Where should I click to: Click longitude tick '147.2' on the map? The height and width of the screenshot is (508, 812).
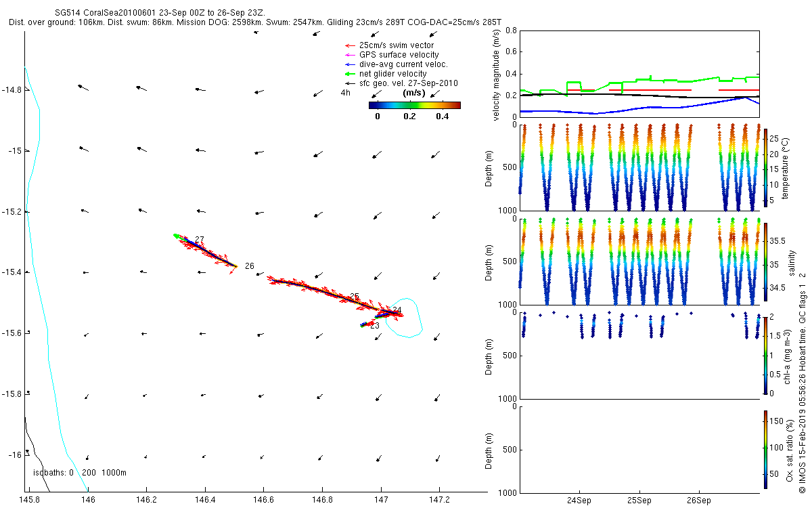pyautogui.click(x=440, y=499)
